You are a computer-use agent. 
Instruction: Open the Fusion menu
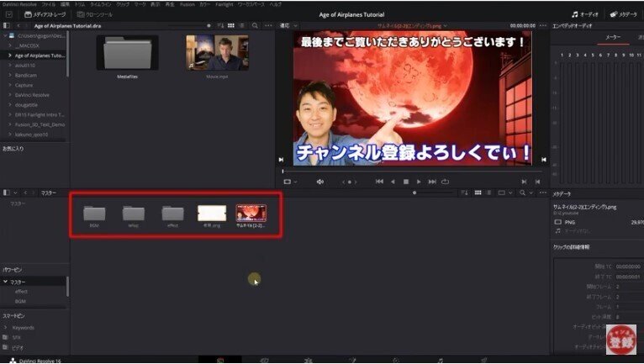point(187,4)
